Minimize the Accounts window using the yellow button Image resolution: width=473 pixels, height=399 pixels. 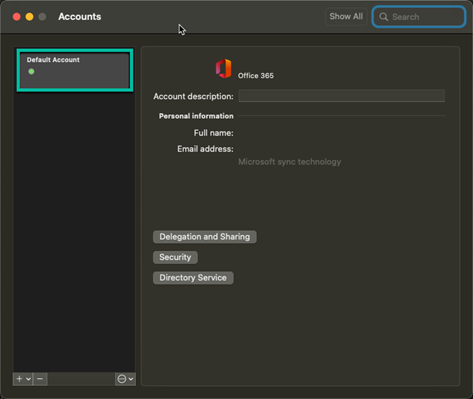29,17
